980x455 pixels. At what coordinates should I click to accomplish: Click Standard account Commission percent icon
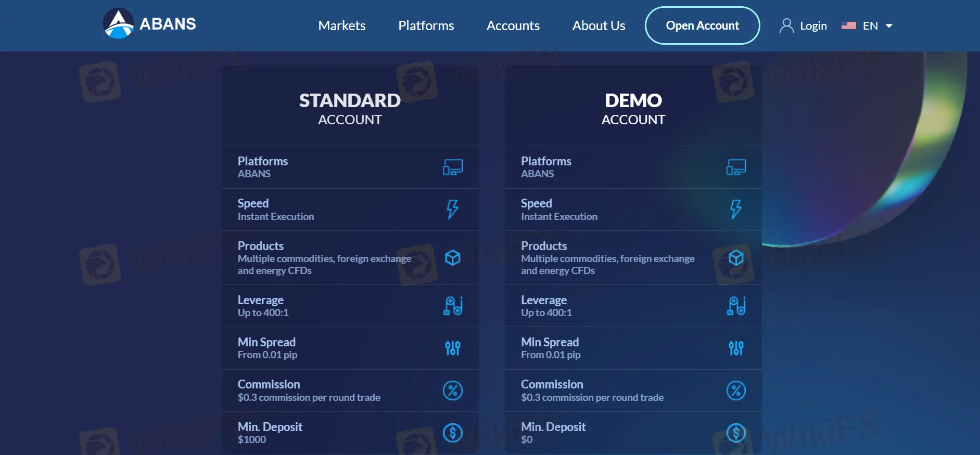[452, 391]
